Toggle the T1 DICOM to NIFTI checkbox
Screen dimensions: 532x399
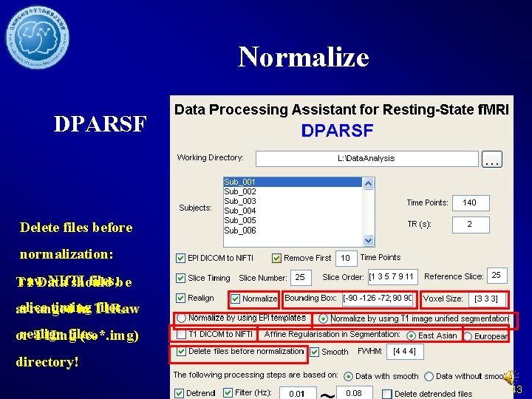point(182,335)
